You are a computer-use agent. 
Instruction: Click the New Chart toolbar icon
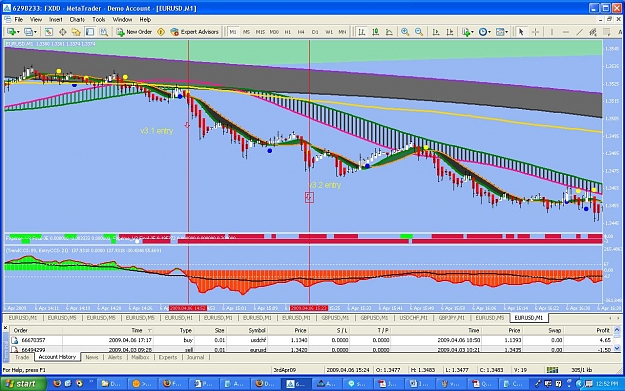[11, 32]
